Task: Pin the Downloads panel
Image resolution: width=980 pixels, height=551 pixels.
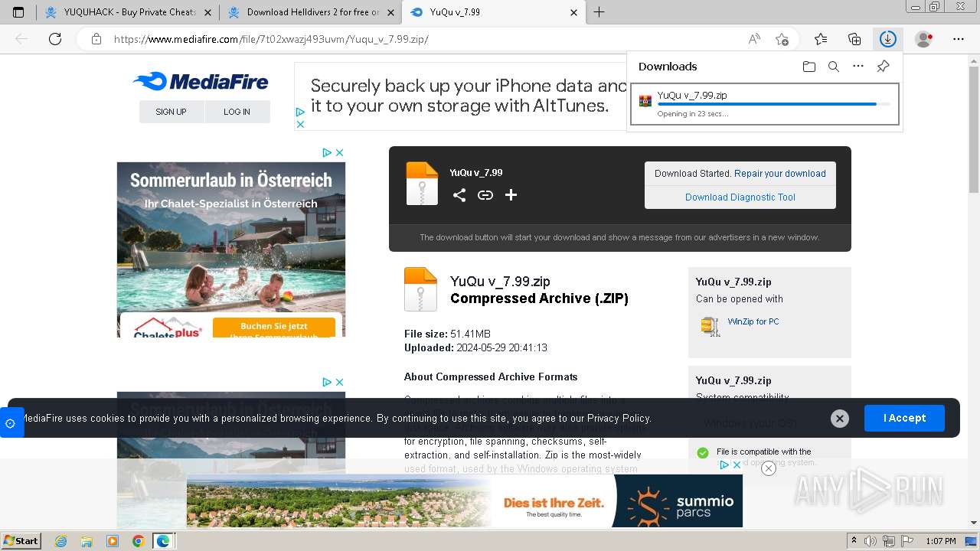Action: coord(883,67)
